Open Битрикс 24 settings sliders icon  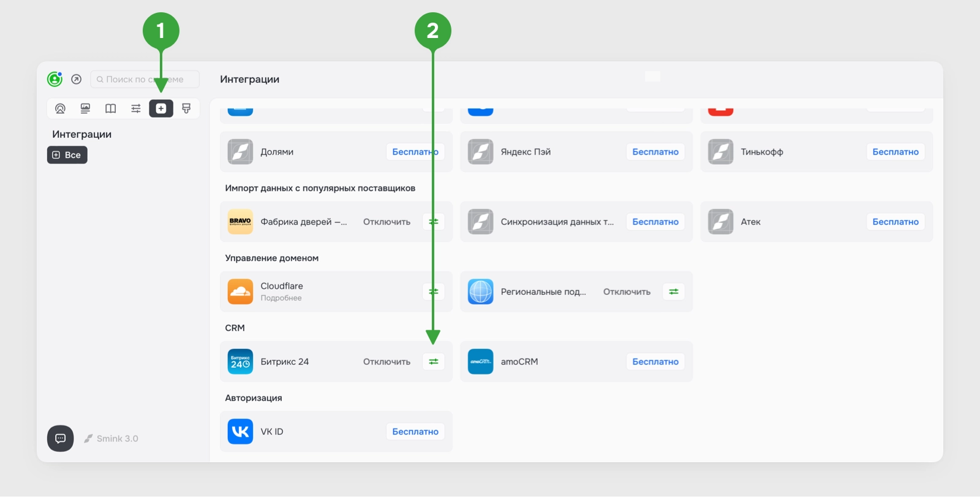coord(434,362)
